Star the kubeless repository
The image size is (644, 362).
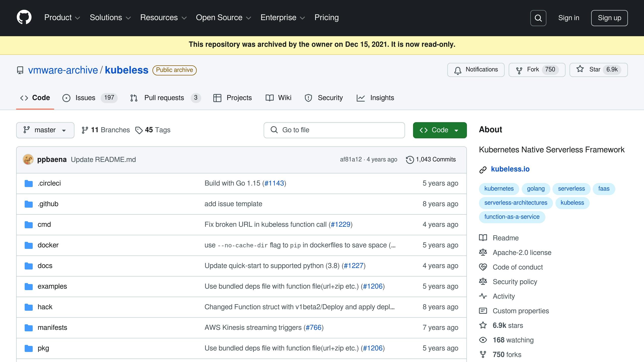[598, 70]
